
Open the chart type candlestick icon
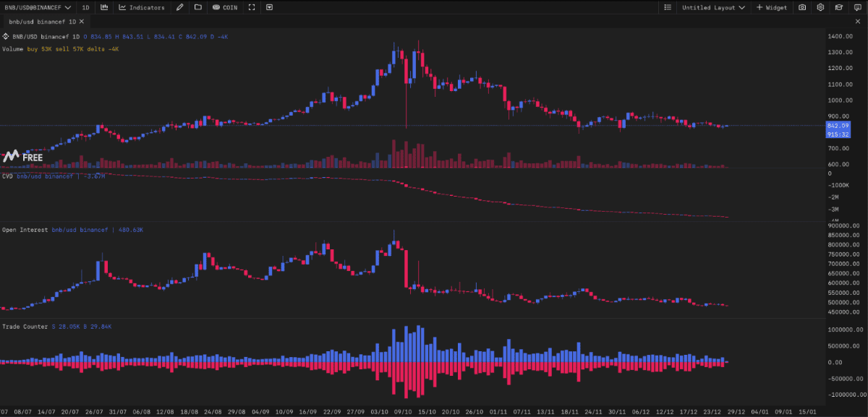click(x=105, y=7)
